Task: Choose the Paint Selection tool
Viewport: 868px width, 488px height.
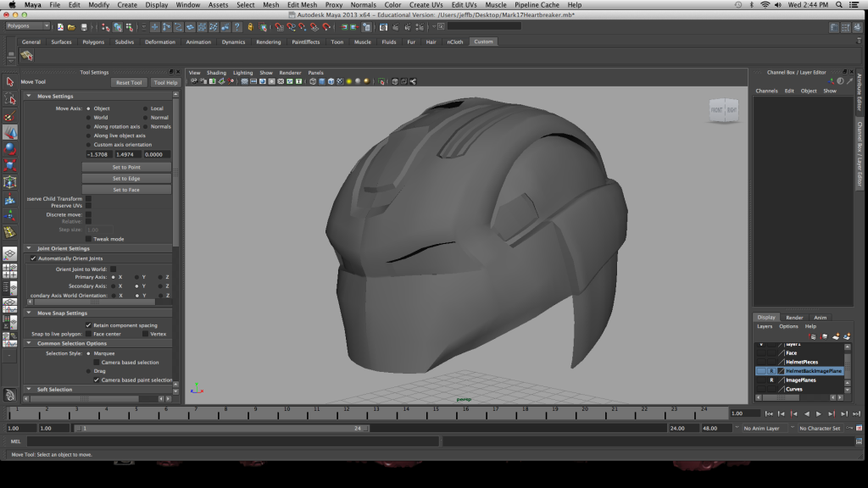Action: click(10, 116)
